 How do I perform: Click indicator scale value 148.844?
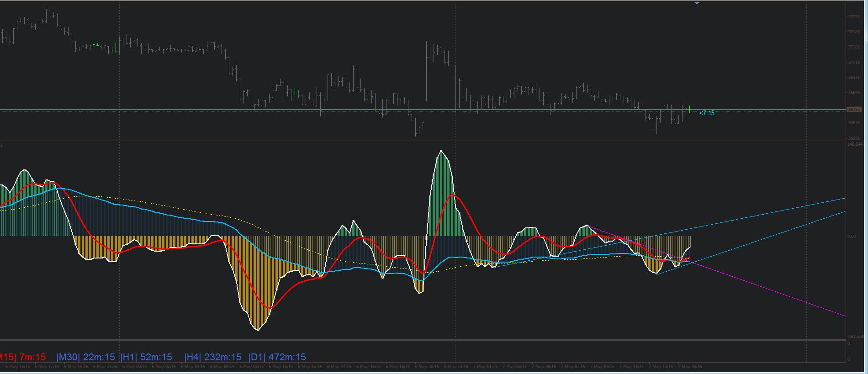pos(855,144)
